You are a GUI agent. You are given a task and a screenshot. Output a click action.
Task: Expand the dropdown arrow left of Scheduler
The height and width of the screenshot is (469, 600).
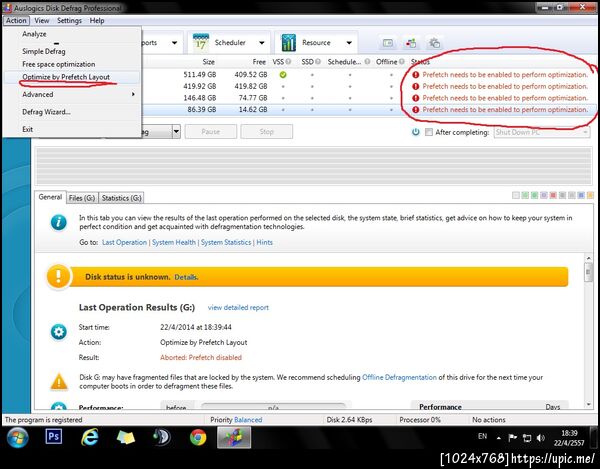click(174, 42)
